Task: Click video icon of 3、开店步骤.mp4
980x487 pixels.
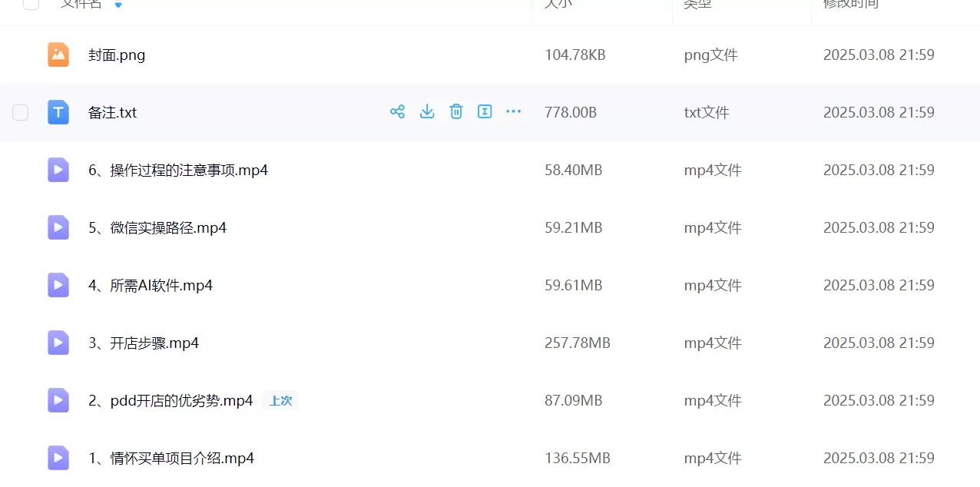Action: [58, 343]
